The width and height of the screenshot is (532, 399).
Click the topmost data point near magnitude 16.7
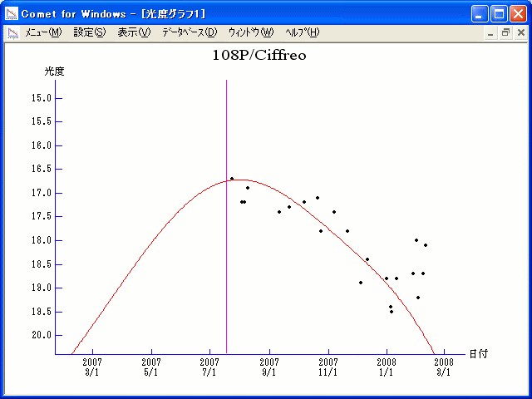coord(232,179)
